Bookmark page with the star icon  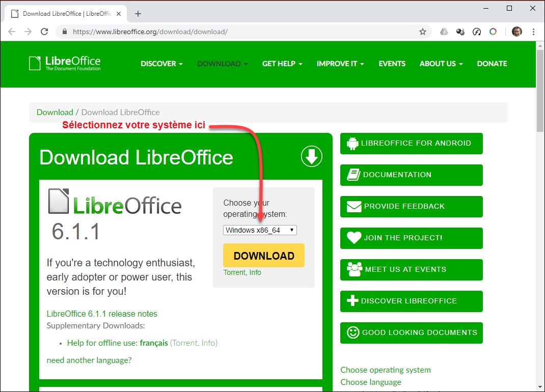click(x=422, y=32)
